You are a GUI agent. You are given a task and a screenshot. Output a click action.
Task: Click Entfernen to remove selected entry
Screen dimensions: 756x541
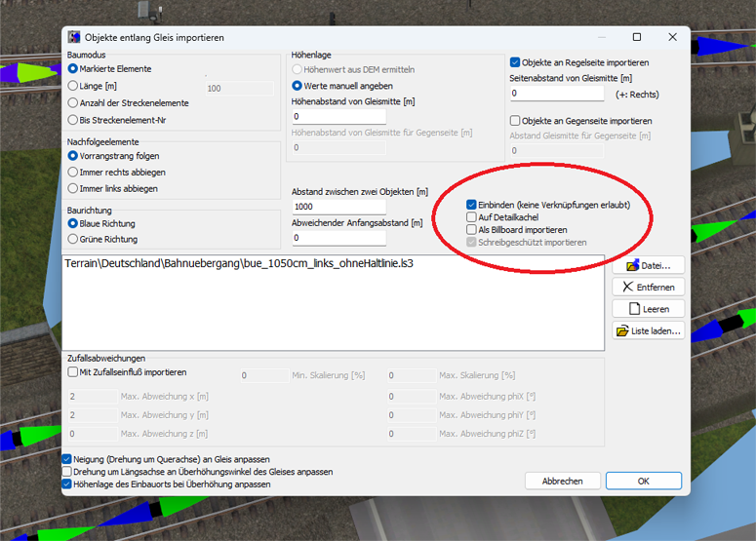[648, 287]
